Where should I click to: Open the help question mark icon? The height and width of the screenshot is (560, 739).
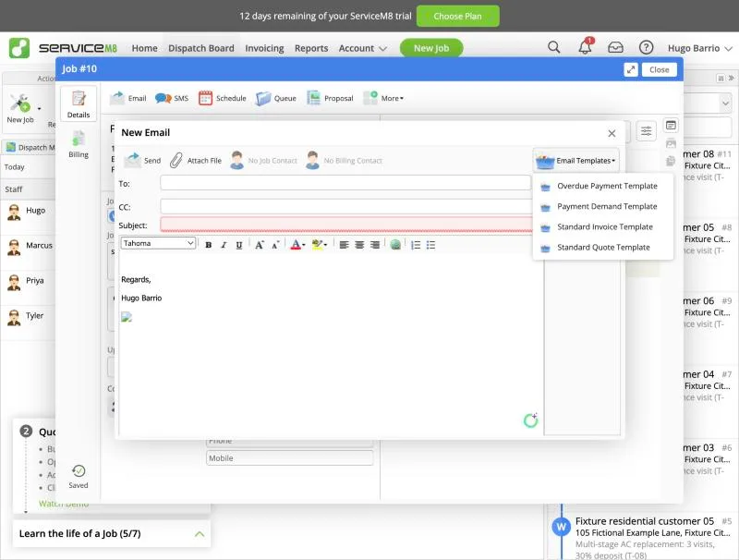tap(646, 47)
